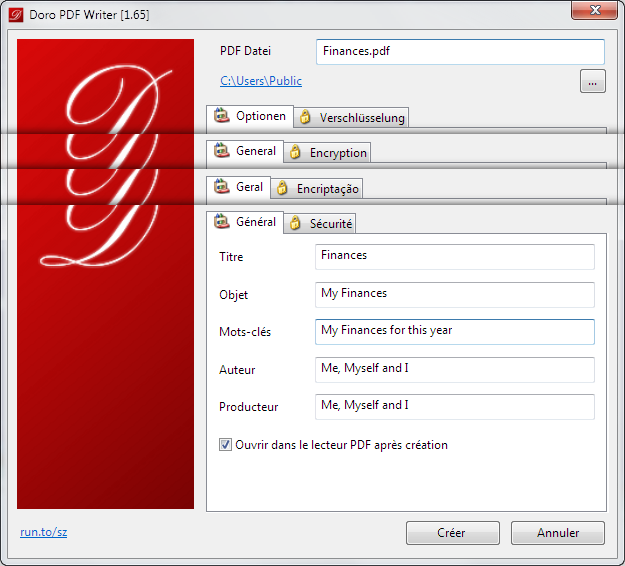This screenshot has width=625, height=566.
Task: Click the icon on the Geral tab
Action: [222, 186]
